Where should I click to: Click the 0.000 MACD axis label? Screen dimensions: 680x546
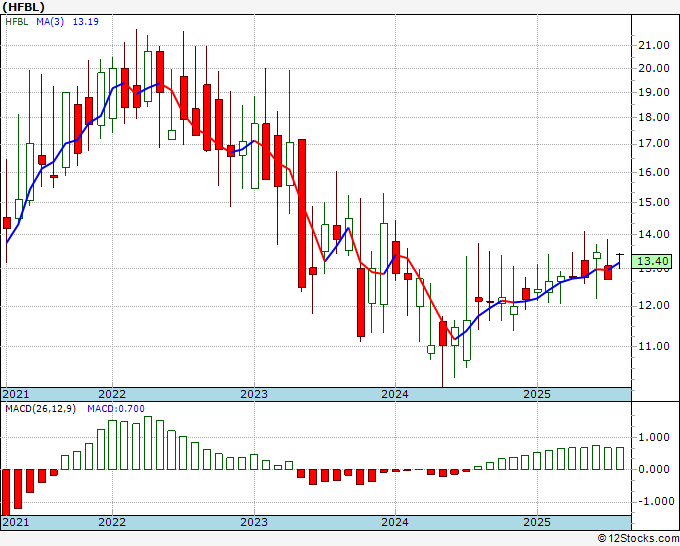654,469
